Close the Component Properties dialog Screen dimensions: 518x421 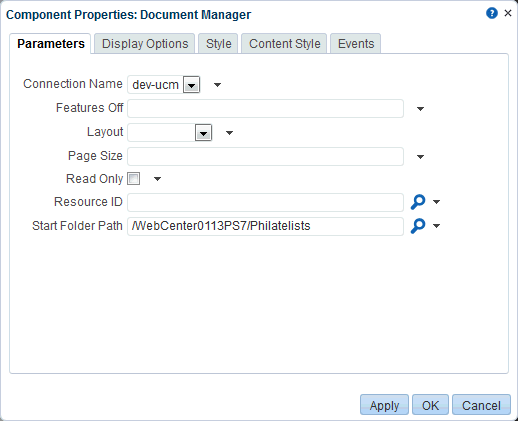tap(508, 13)
